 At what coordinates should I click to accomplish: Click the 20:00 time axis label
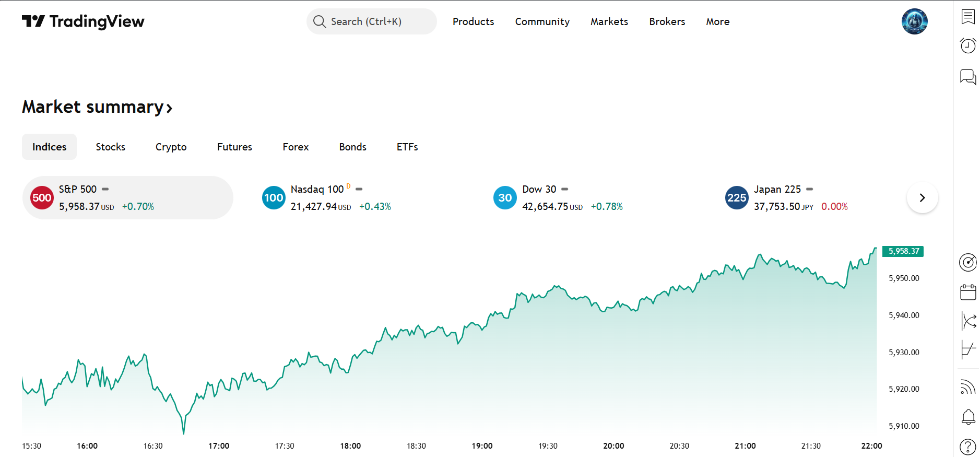point(613,446)
